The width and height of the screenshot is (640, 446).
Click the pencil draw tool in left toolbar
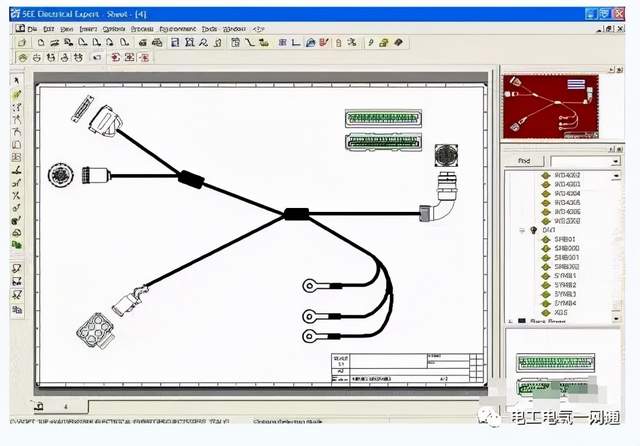tap(17, 94)
